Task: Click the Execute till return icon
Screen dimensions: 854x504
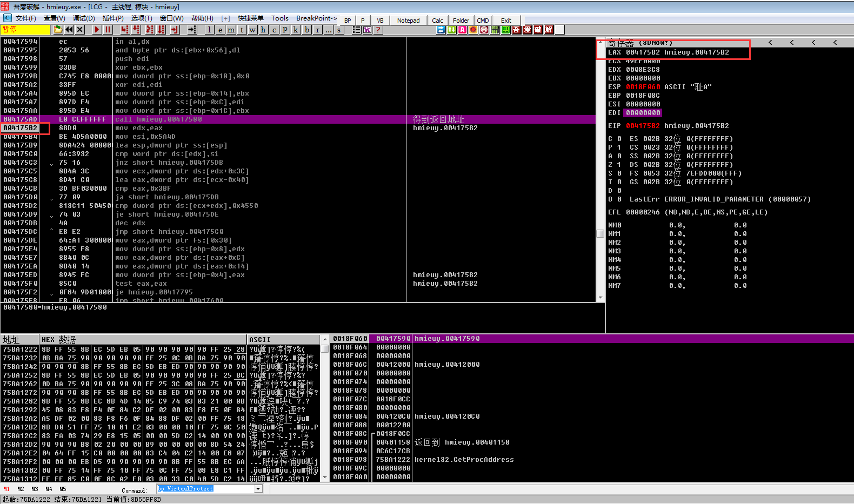Action: [x=175, y=30]
